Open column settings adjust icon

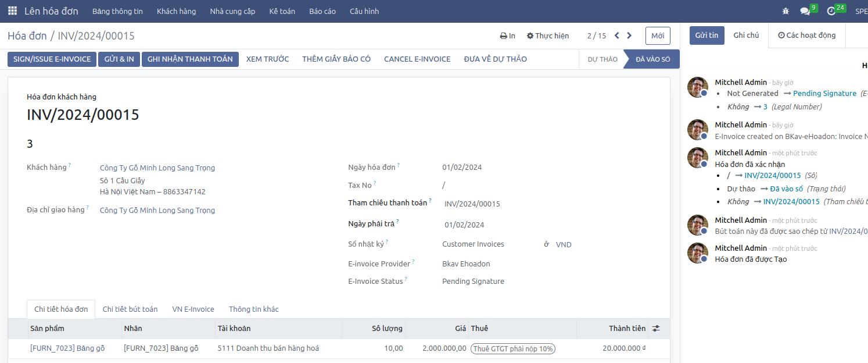[656, 329]
